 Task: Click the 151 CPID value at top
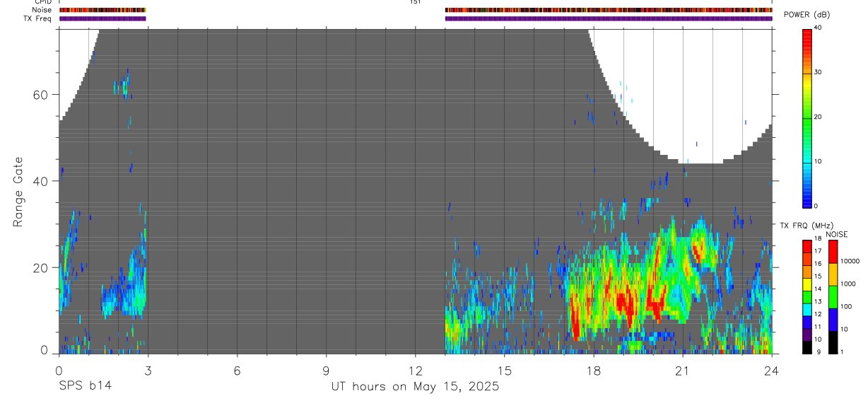click(x=415, y=2)
